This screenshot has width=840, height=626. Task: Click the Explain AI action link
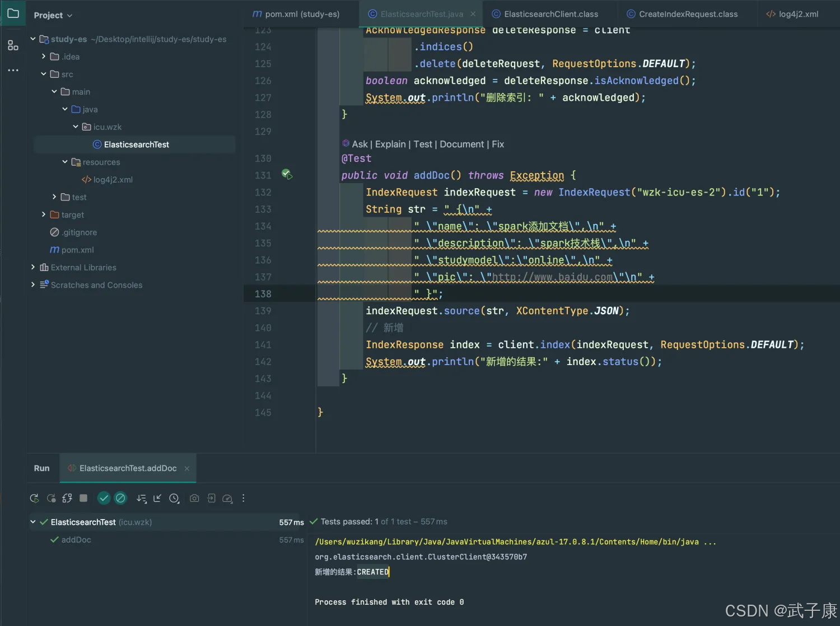(x=390, y=144)
